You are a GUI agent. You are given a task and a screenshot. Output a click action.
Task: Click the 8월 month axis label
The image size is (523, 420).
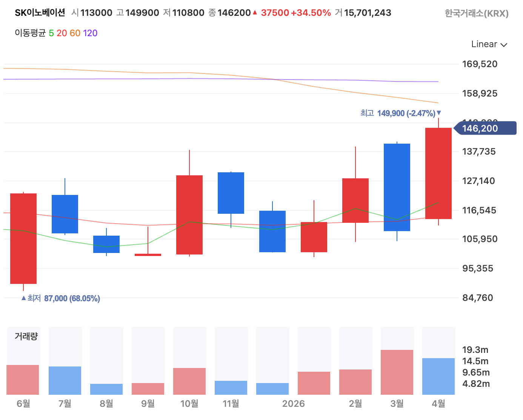[x=106, y=404]
